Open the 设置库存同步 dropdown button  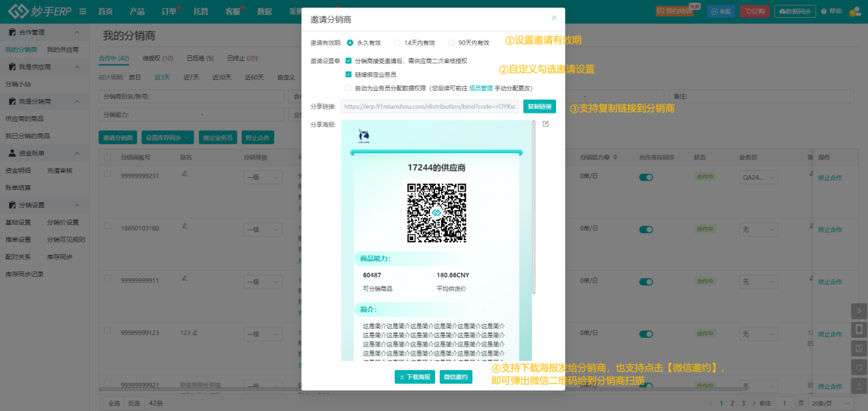coord(168,137)
